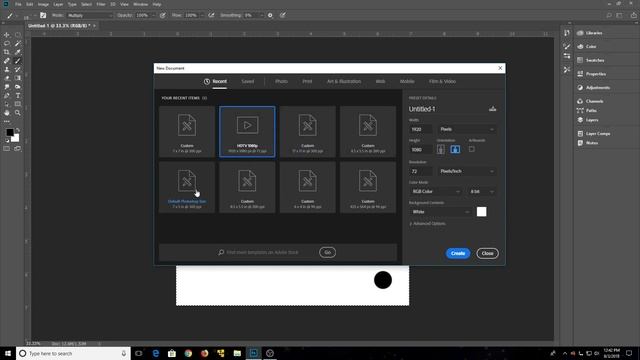Viewport: 640px width, 360px height.
Task: Open the Flow slider dropdown
Action: click(x=202, y=16)
